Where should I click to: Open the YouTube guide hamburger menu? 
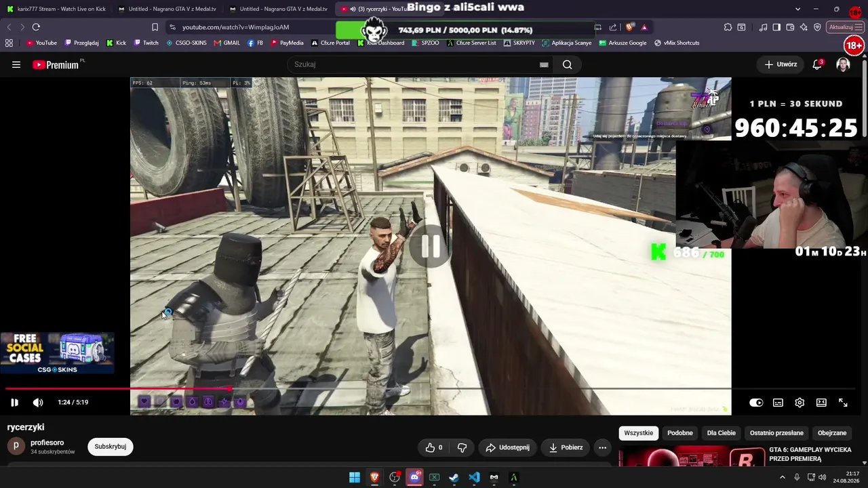pos(16,64)
